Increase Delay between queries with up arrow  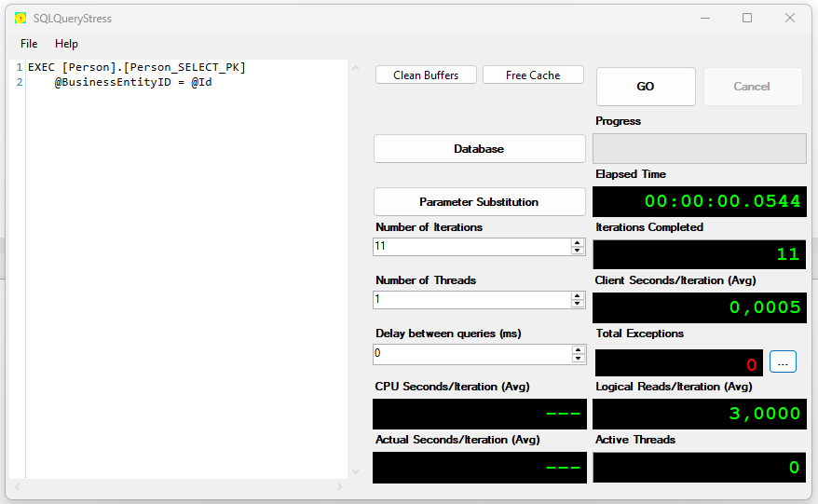click(x=578, y=349)
